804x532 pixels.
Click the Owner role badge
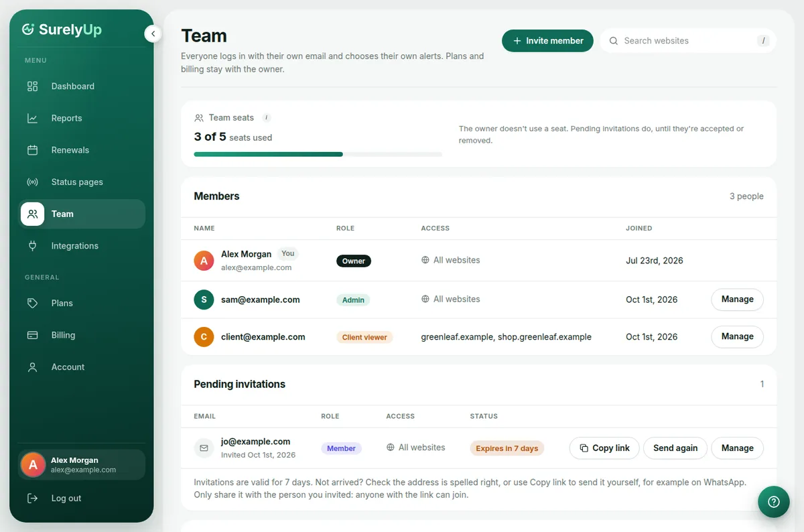(354, 261)
